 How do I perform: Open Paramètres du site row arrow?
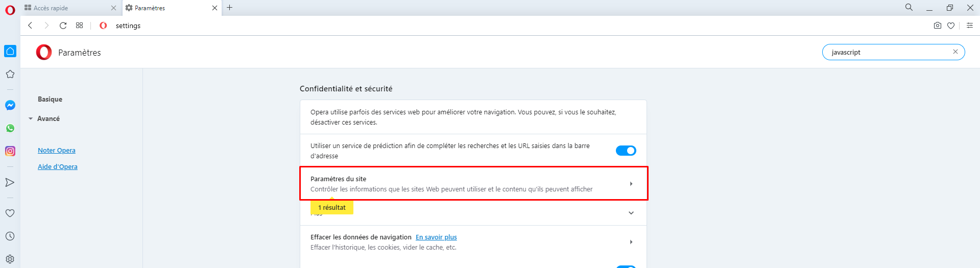(x=631, y=184)
